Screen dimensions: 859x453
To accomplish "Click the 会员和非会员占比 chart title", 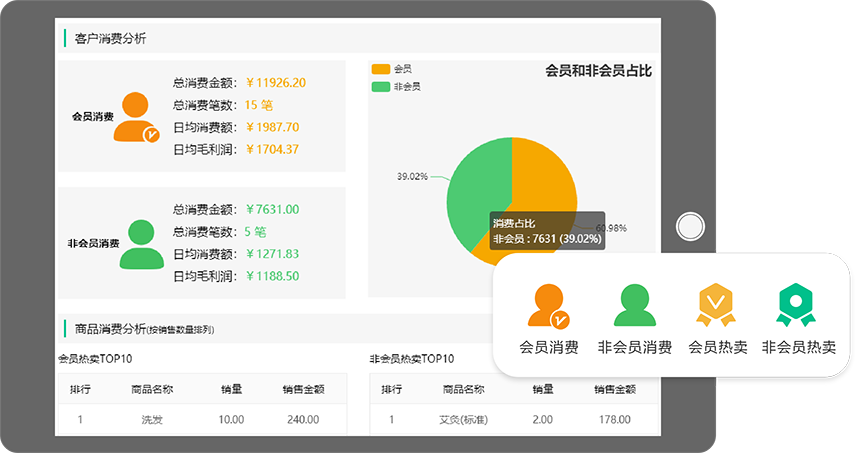I will coord(598,71).
